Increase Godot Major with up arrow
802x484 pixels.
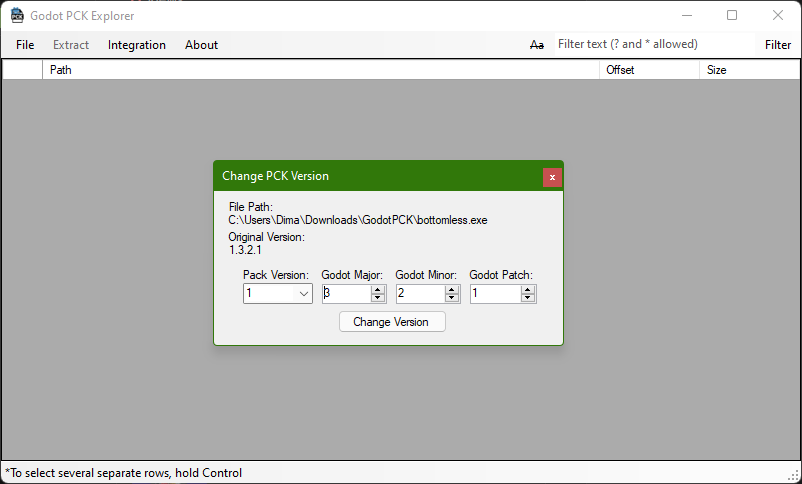(378, 290)
